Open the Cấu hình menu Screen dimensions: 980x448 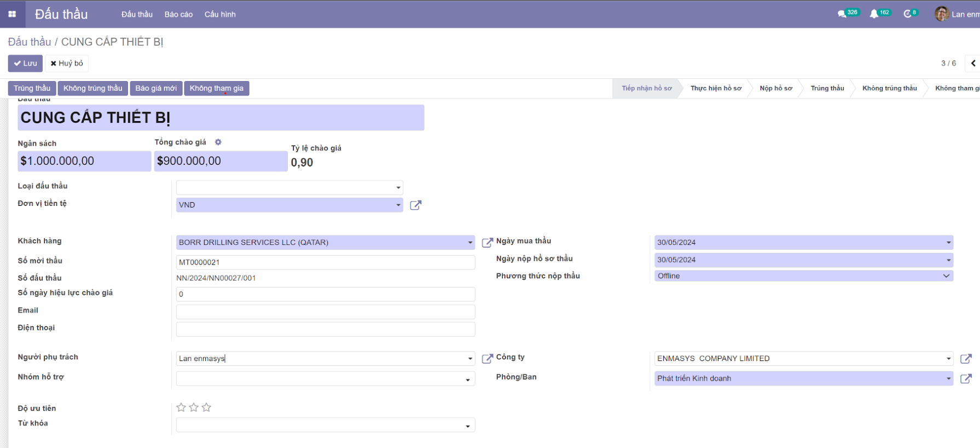click(220, 14)
